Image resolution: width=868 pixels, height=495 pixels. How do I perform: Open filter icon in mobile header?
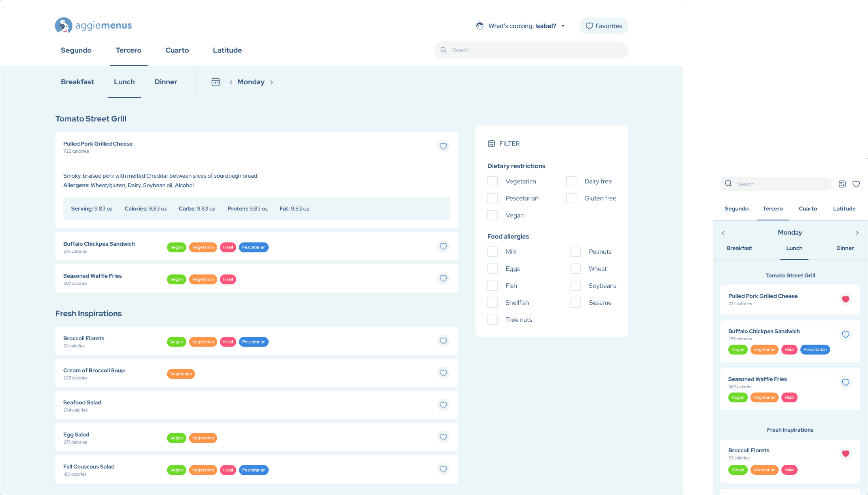(x=842, y=184)
